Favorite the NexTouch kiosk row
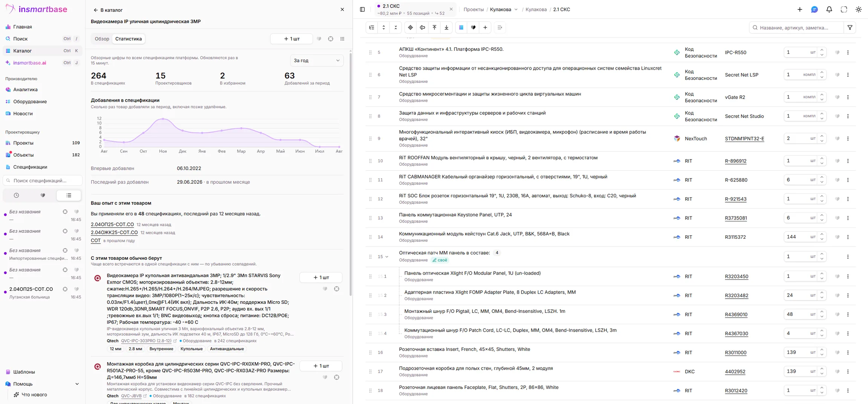868x404 pixels. [x=837, y=139]
